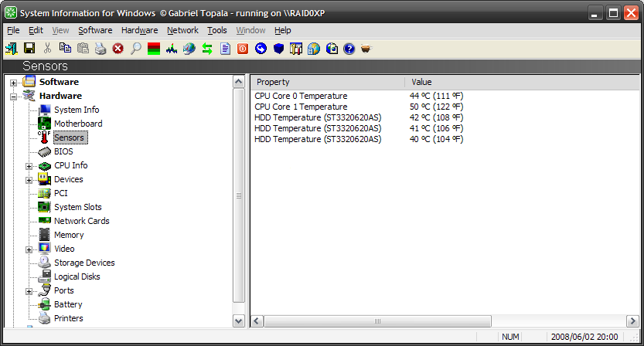Click tree scrollbar up arrow
The image size is (644, 346).
pyautogui.click(x=239, y=82)
